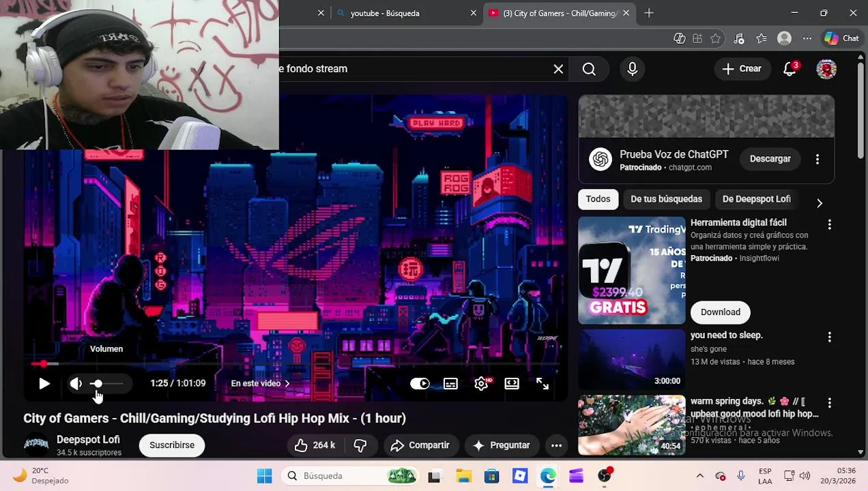868x491 pixels.
Task: Open Edge settings and more menu
Action: point(807,39)
